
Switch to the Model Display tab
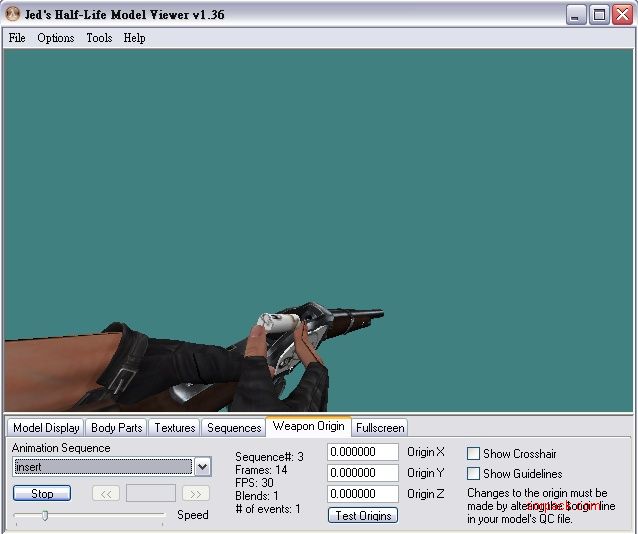(x=46, y=428)
